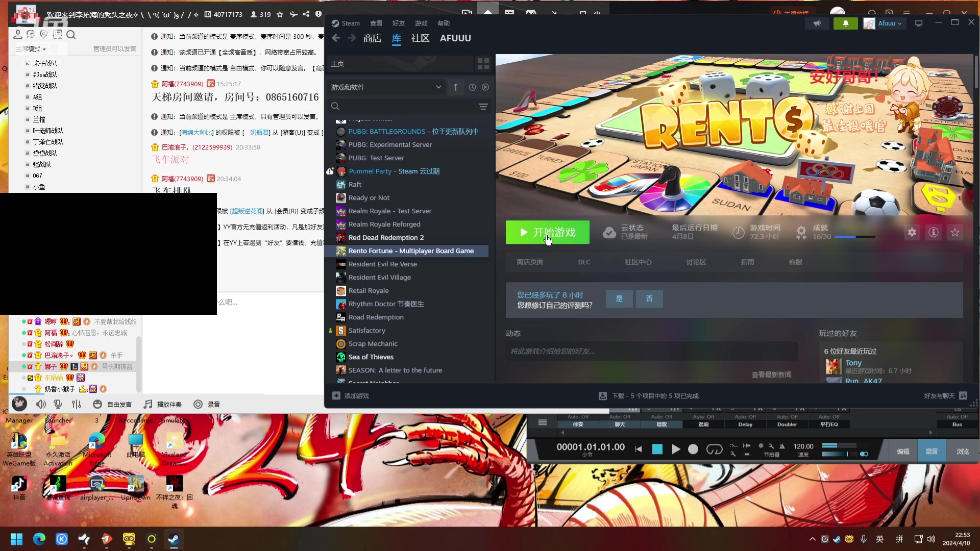980x551 pixels.
Task: Open advanced filter options icon in library search
Action: (x=483, y=106)
